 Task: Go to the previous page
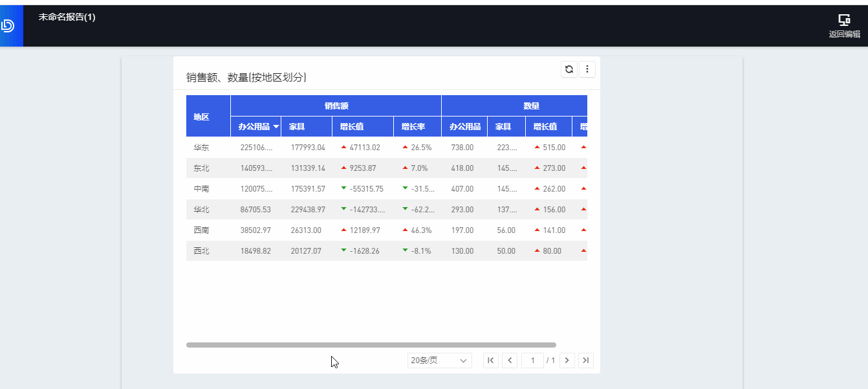coord(510,361)
